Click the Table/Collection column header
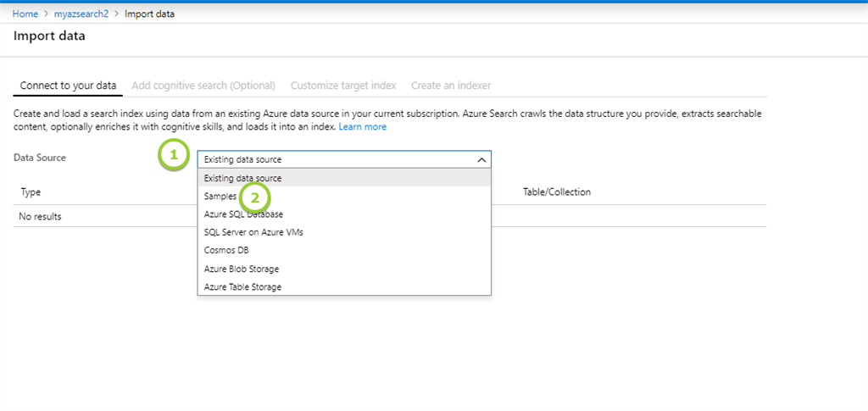This screenshot has height=411, width=868. (557, 192)
